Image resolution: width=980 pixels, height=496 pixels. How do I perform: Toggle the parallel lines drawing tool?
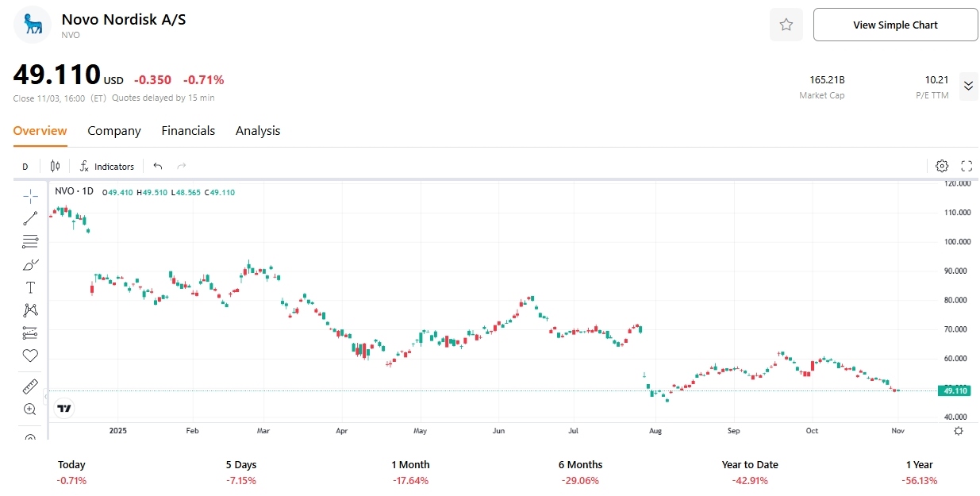click(x=29, y=241)
